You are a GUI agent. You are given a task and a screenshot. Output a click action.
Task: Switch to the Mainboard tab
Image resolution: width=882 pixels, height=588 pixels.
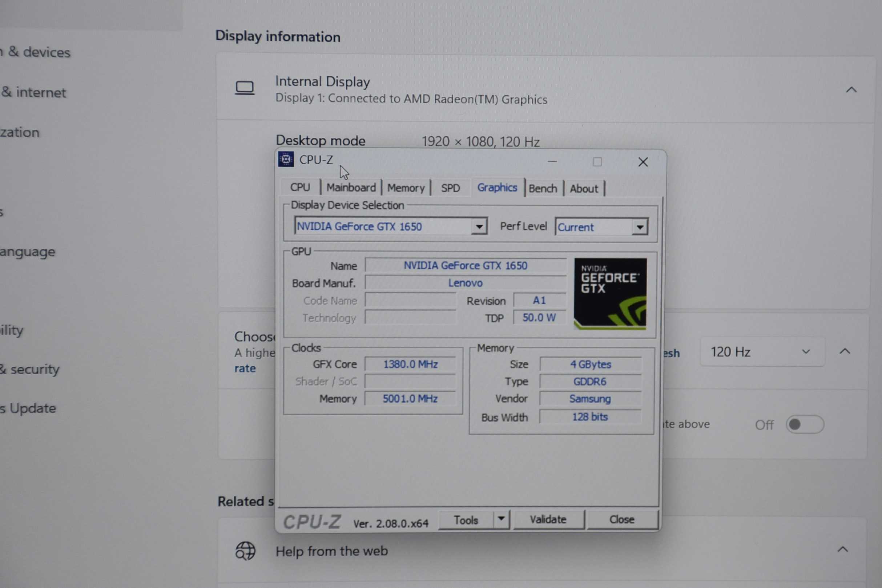(x=351, y=188)
